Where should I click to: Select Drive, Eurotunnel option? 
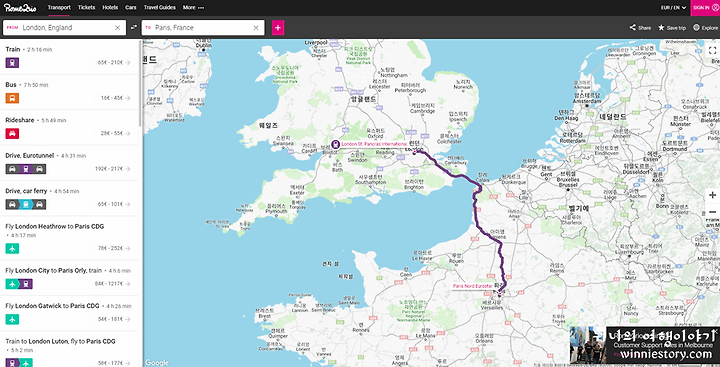click(69, 163)
